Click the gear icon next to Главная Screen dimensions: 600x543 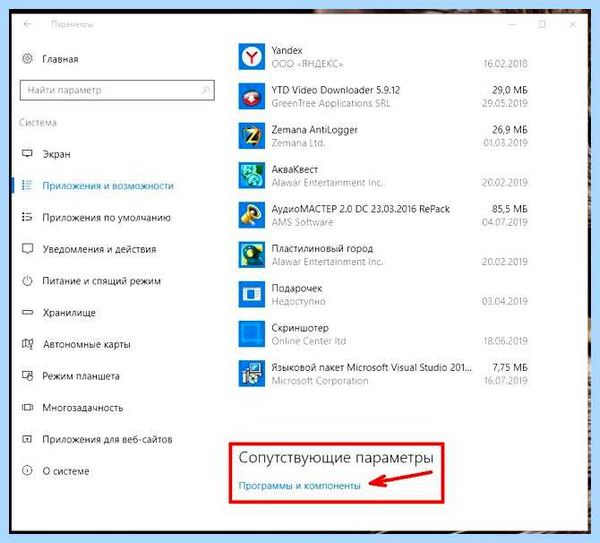27,59
